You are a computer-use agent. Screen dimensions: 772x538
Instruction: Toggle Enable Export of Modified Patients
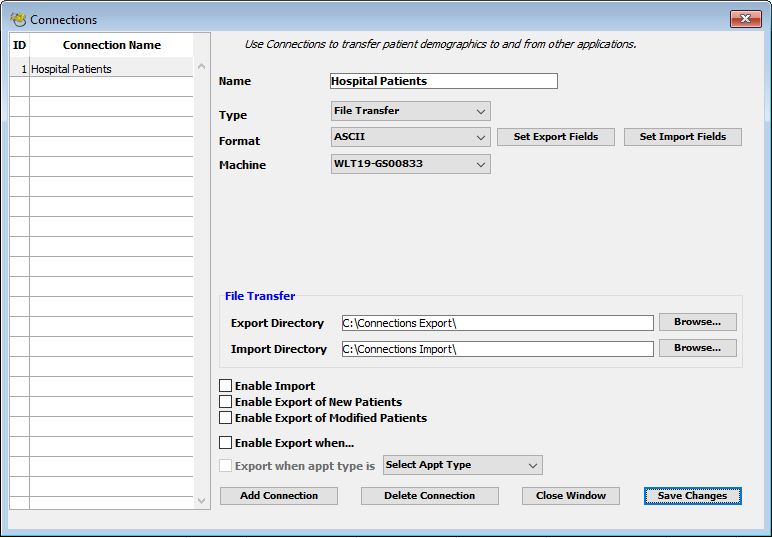coord(226,418)
